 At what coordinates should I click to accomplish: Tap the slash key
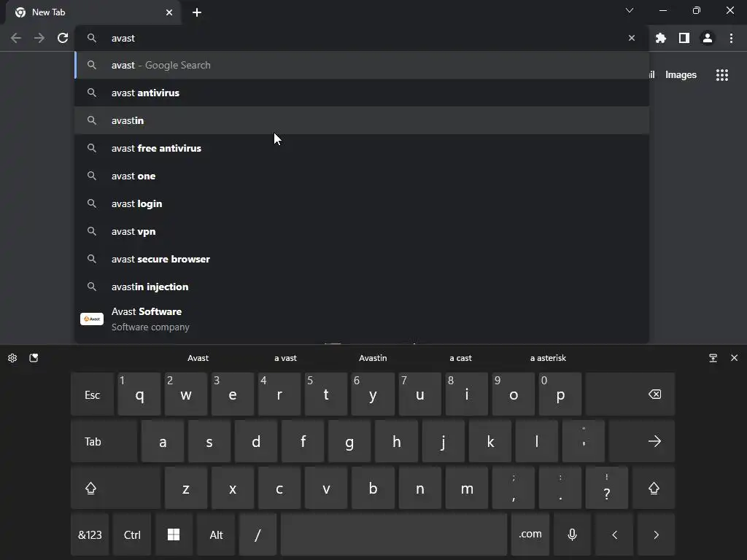point(258,534)
